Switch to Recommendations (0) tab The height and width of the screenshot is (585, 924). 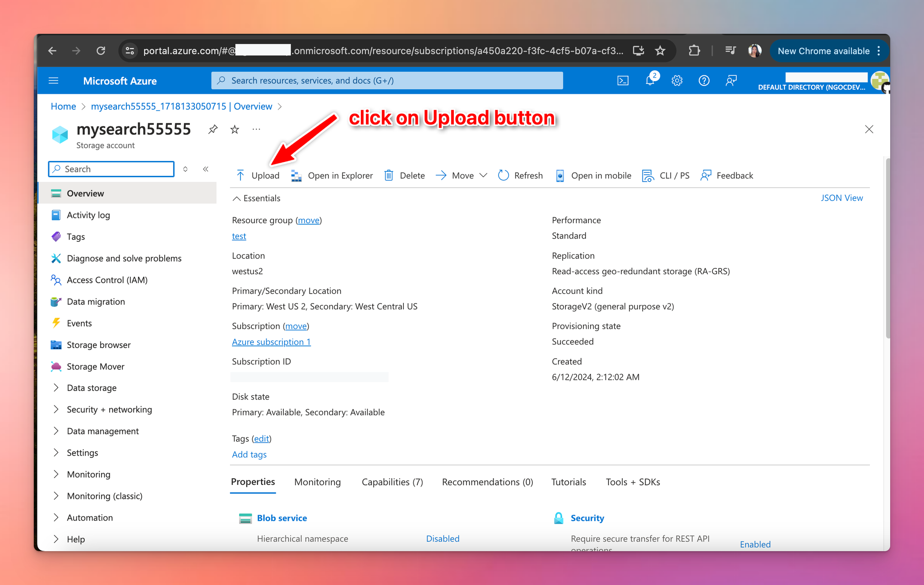487,482
